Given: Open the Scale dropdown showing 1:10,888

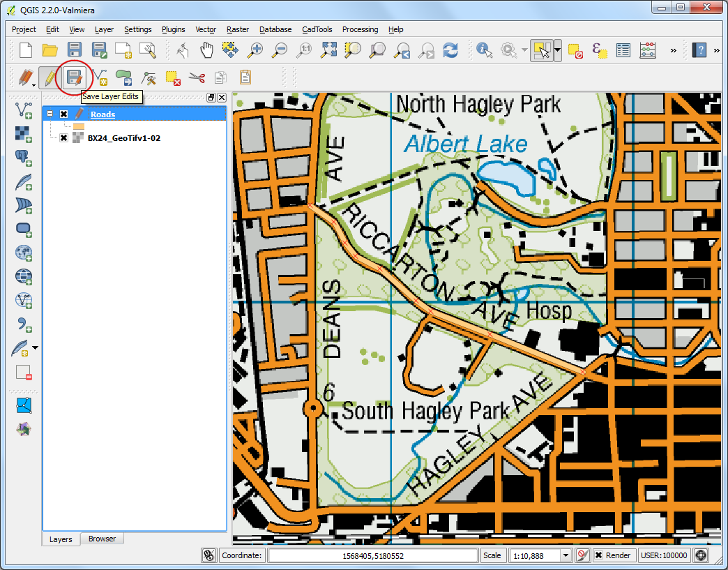Looking at the screenshot, I should pyautogui.click(x=566, y=555).
